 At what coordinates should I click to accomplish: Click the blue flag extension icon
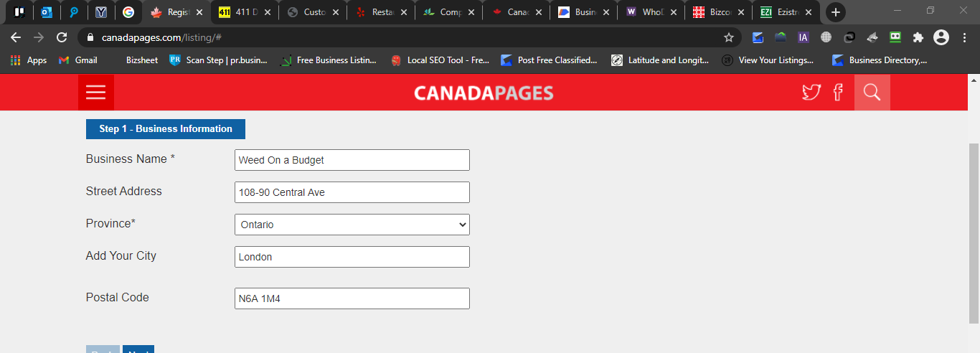(x=758, y=37)
